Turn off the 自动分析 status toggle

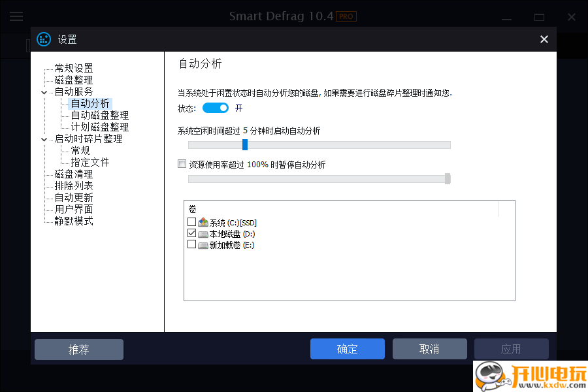coord(216,108)
